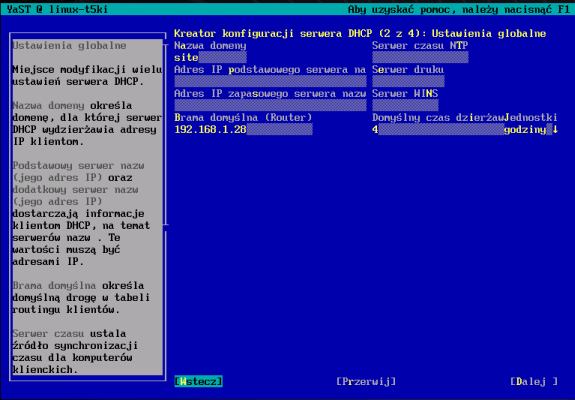Viewport: 575px width, 400px height.
Task: Click the Dalej button
Action: [534, 381]
